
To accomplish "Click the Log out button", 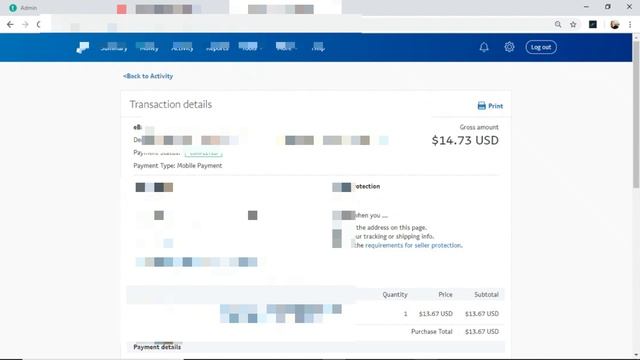I will point(541,47).
